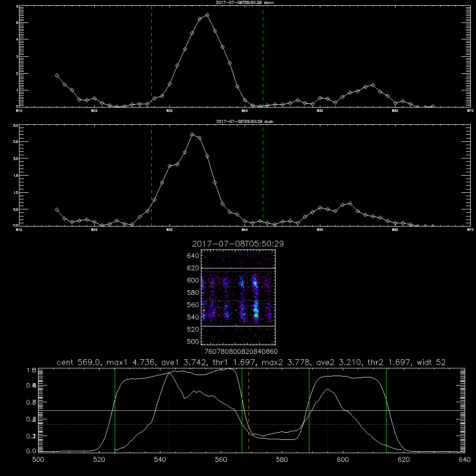The image size is (476, 476).
Task: Click the green vertical line near 589
Action: click(309, 410)
